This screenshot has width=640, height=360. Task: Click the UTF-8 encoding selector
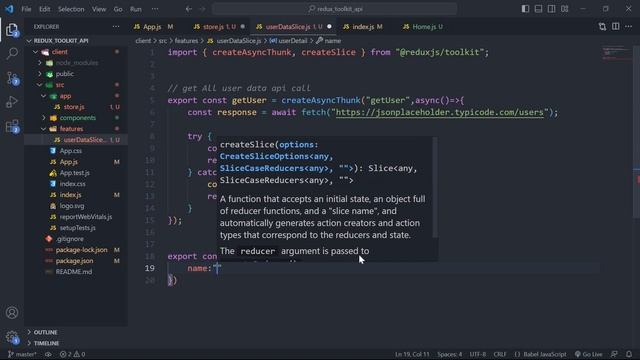point(478,354)
